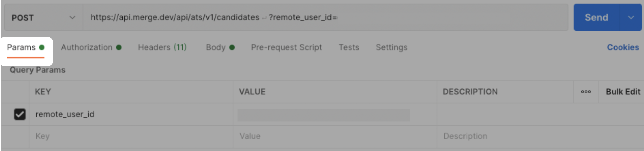Viewport: 644px width, 151px height.
Task: Click the request URL address bar
Action: tap(300, 17)
